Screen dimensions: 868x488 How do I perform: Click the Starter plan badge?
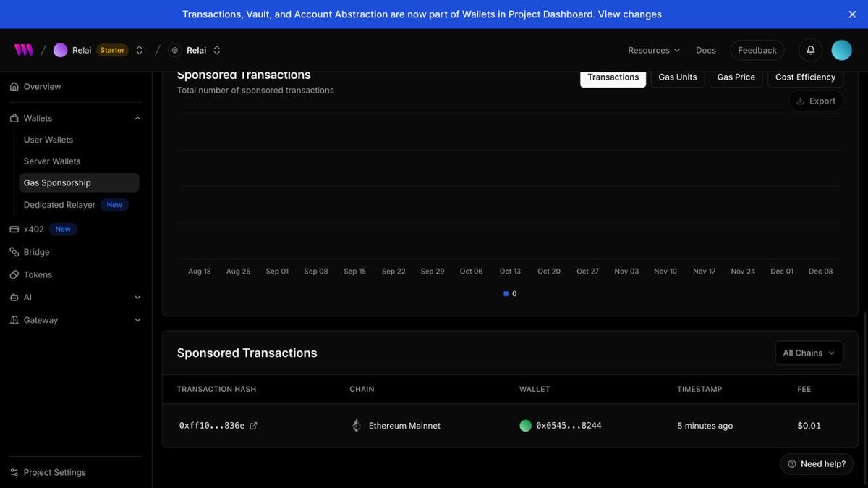(112, 50)
